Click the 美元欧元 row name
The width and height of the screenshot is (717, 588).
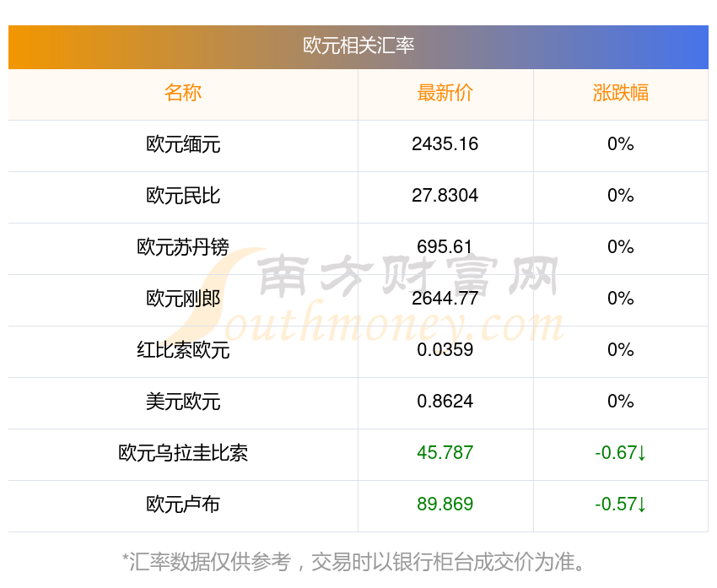pos(183,402)
